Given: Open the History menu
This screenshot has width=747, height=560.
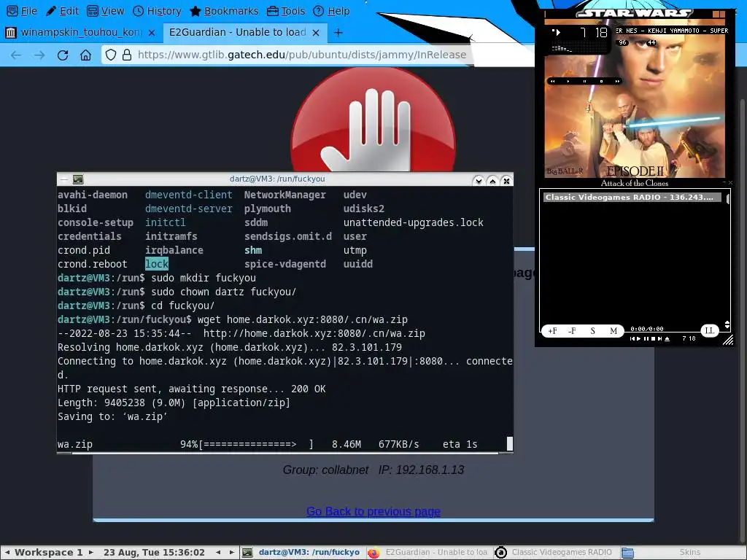Looking at the screenshot, I should 157,10.
